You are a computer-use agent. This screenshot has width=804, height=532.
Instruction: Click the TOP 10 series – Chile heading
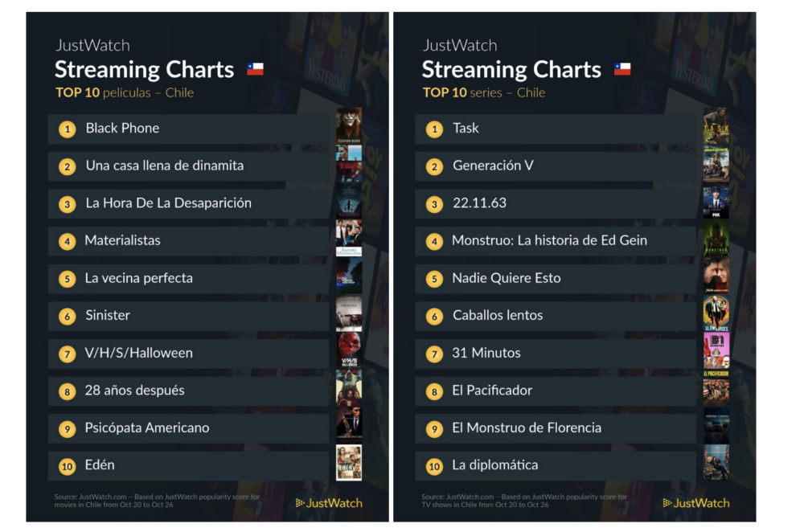(x=484, y=92)
